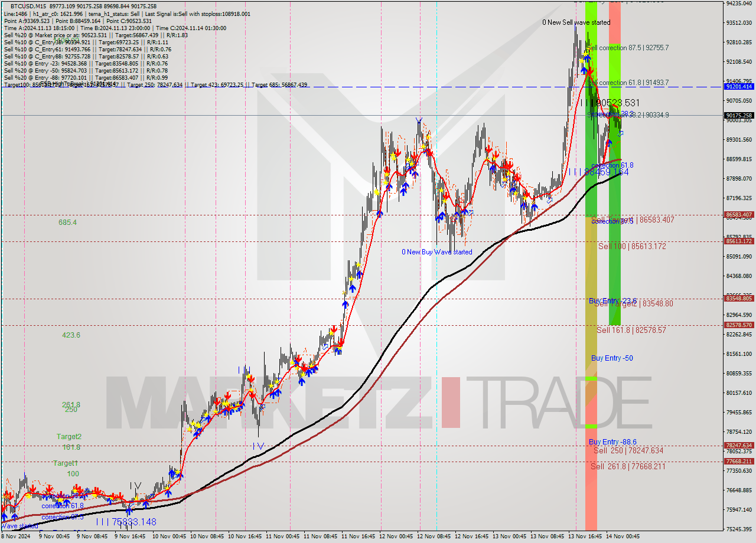Click the 75245.395 price axis value
756x543 pixels.
point(739,529)
